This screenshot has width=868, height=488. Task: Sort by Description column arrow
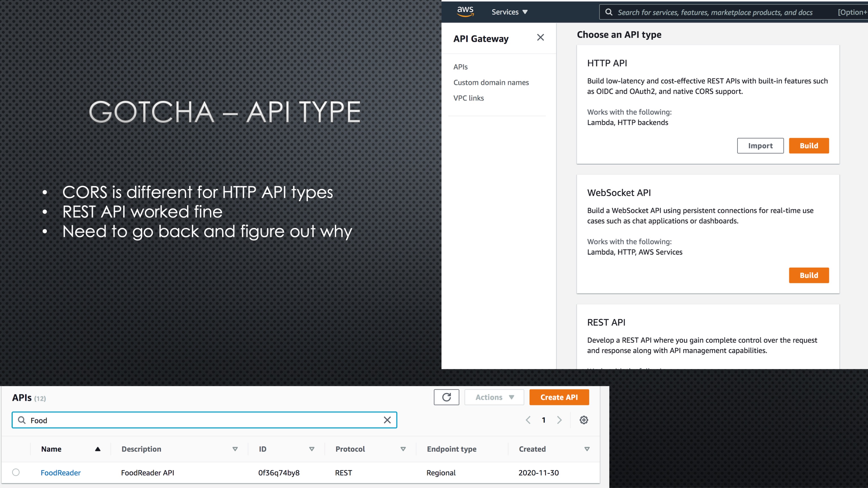[235, 449]
